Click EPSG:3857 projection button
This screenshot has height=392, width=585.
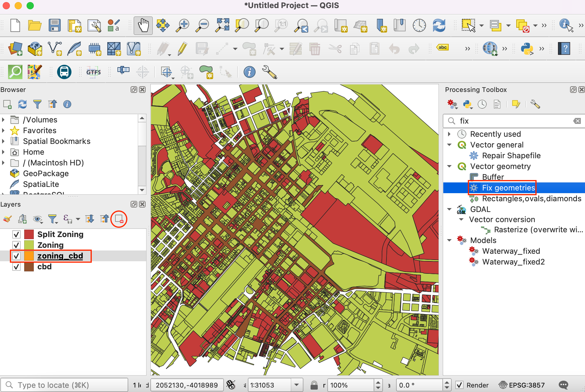click(x=522, y=385)
